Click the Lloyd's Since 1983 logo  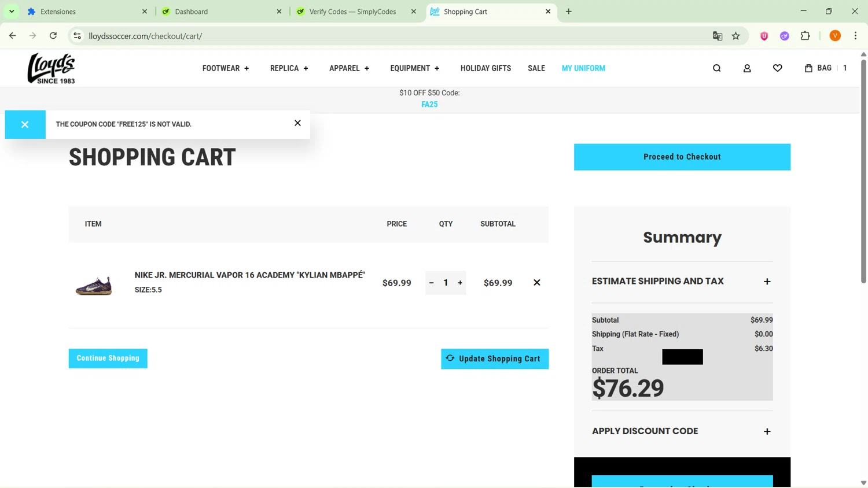pyautogui.click(x=52, y=68)
